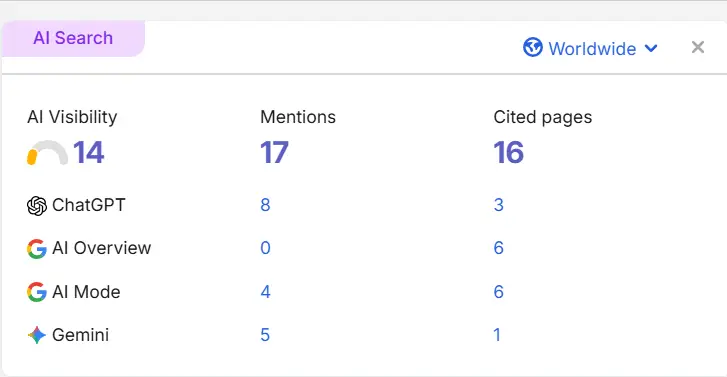Open Gemini mentions count 5
This screenshot has width=727, height=377.
coord(265,335)
